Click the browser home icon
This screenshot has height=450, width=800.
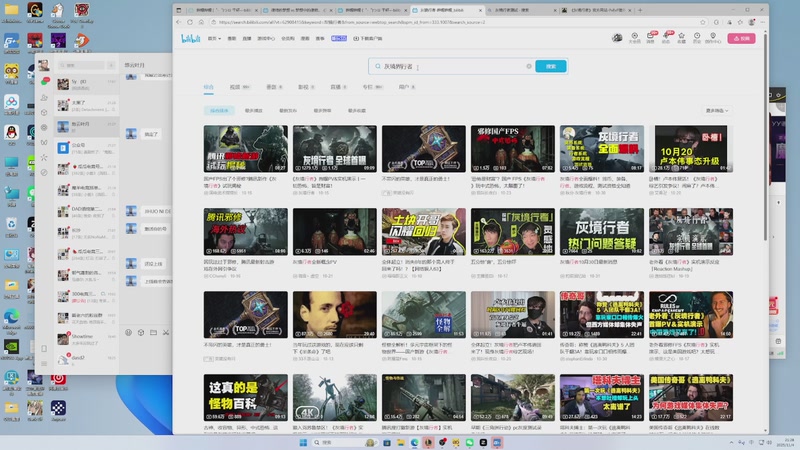[201, 22]
